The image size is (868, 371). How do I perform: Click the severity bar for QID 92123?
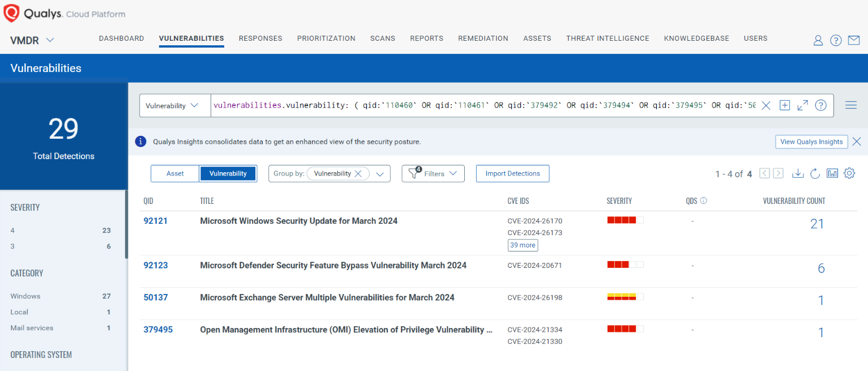tap(625, 265)
